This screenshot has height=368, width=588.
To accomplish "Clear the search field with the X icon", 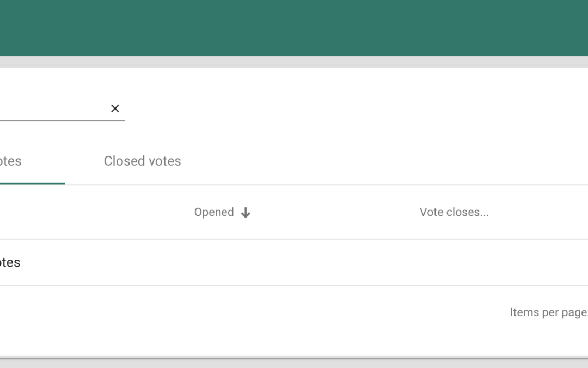I will pyautogui.click(x=115, y=108).
